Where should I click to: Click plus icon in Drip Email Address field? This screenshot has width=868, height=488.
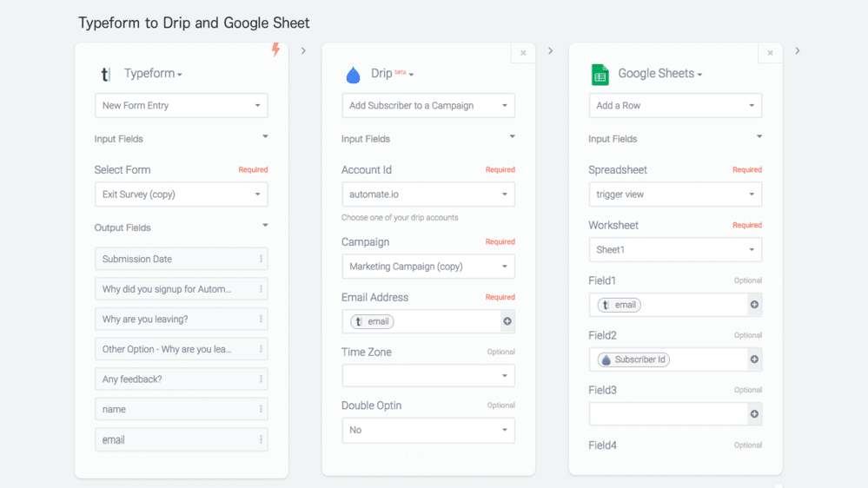click(507, 321)
